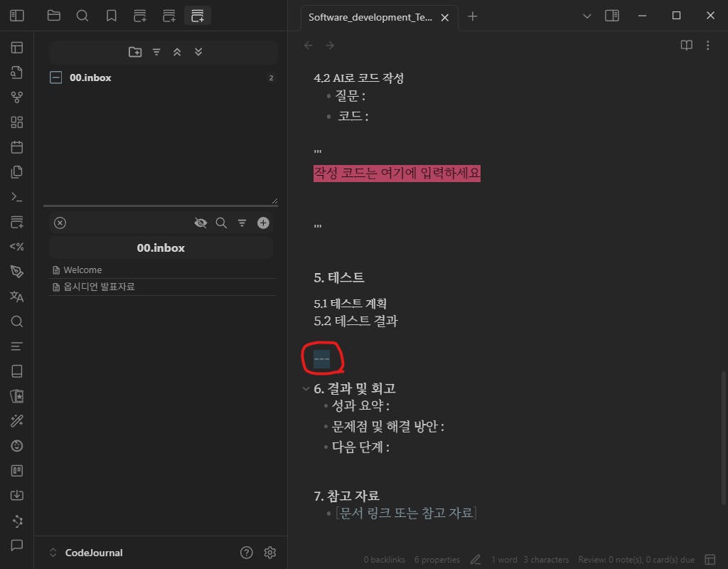Image resolution: width=728 pixels, height=569 pixels.
Task: Click the highlighted 작성 코드는 여기에 입력하세요 text
Action: (397, 174)
